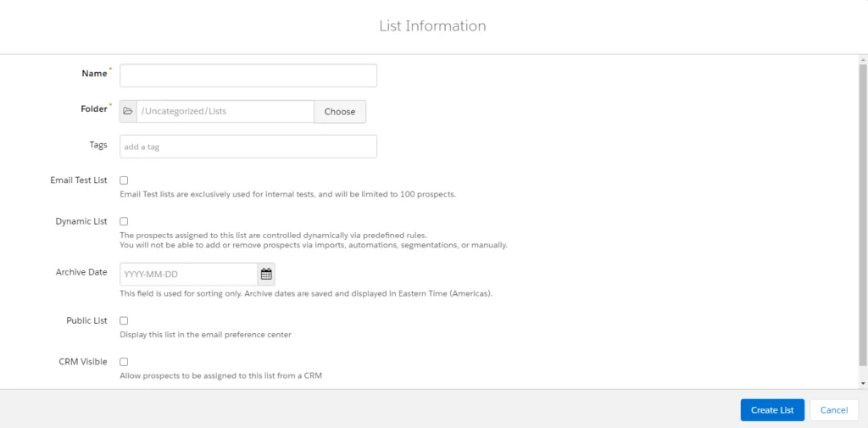Image resolution: width=868 pixels, height=428 pixels.
Task: Click the Tags field to add a tag
Action: coord(248,147)
